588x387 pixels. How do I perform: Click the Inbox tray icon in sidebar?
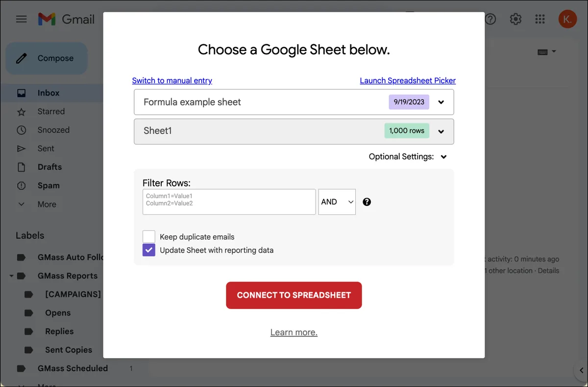tap(21, 93)
